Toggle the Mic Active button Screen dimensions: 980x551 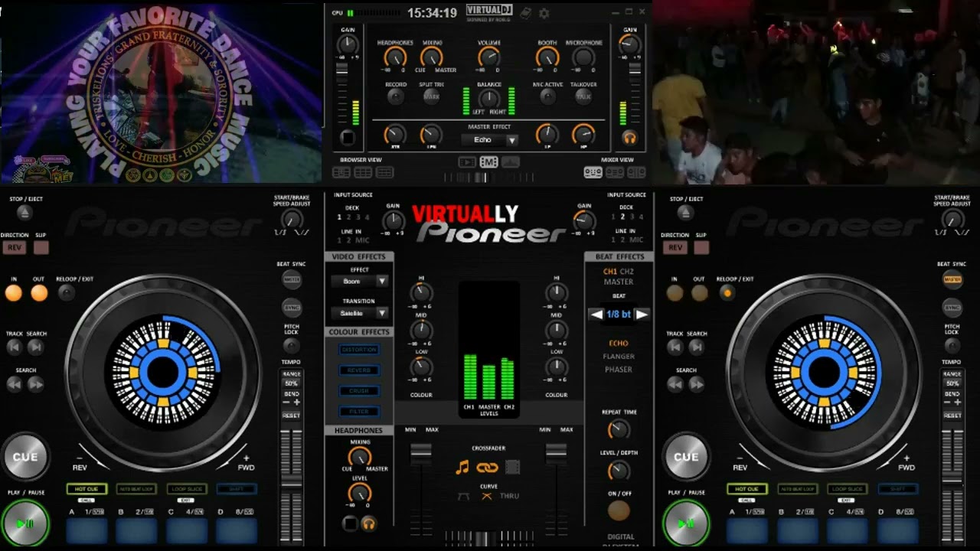tap(547, 96)
